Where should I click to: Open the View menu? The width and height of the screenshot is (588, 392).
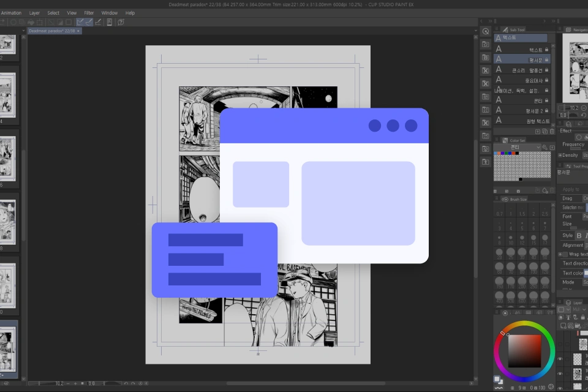coord(72,13)
